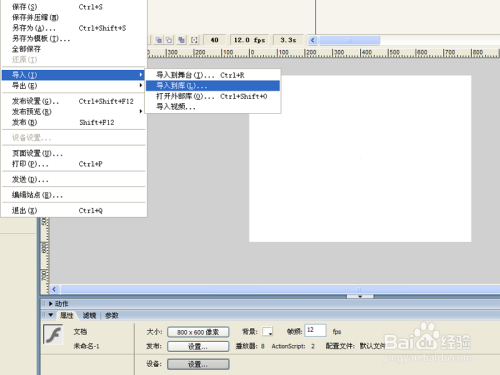Click the Flash document icon in Properties
500x375 pixels.
tap(53, 334)
